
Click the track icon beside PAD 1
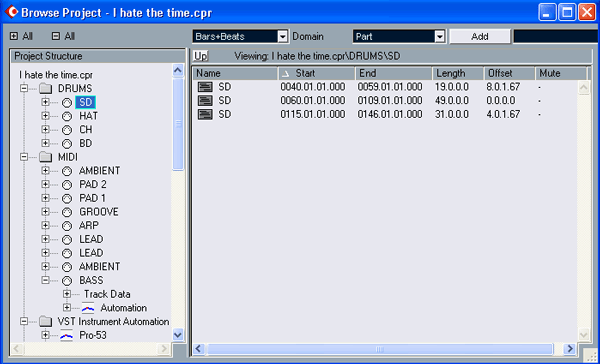(67, 198)
